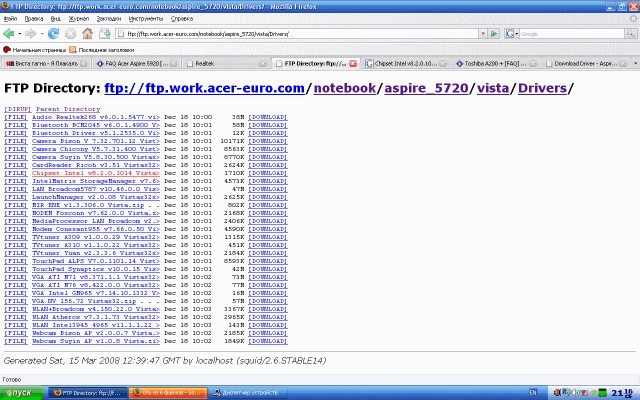The width and height of the screenshot is (640, 400).
Task: Click the FTP Directory Firefox taskbar button
Action: 88,393
